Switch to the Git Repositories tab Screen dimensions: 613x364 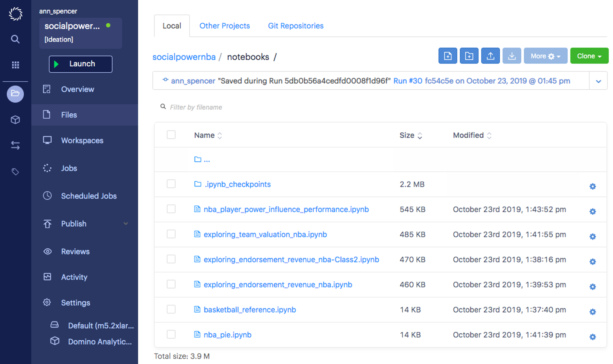[x=295, y=26]
